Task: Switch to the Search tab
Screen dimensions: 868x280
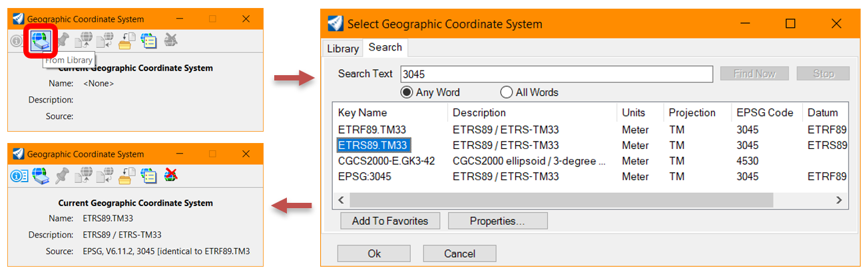Action: click(385, 47)
